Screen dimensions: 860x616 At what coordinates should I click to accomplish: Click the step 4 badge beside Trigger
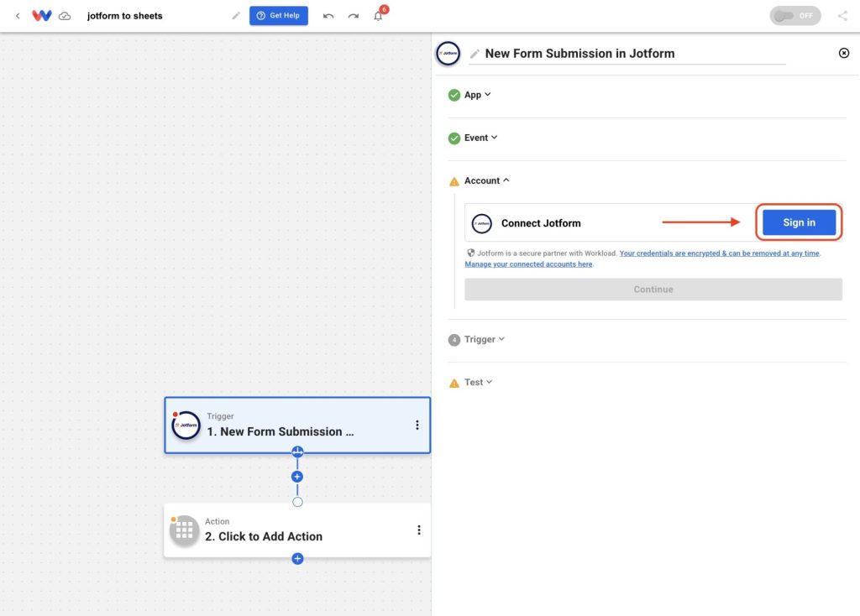click(x=454, y=340)
